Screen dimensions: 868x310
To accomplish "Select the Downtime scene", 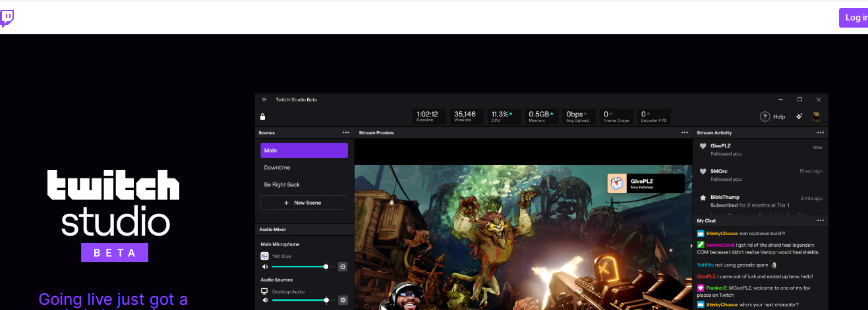I will click(x=304, y=167).
